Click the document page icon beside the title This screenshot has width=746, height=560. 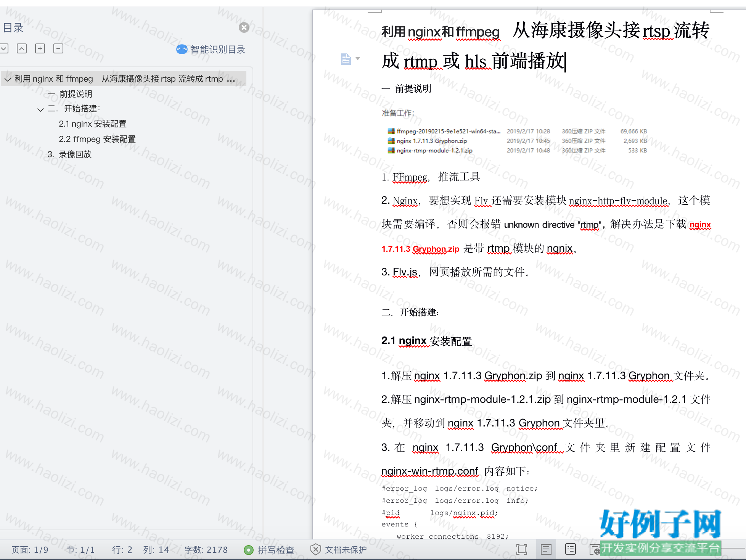[x=346, y=59]
